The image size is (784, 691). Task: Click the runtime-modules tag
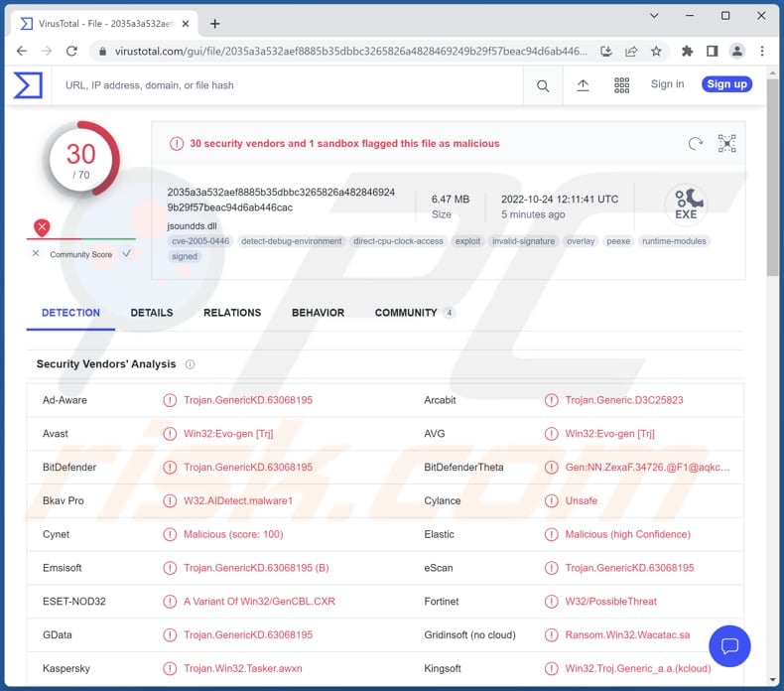pos(674,241)
